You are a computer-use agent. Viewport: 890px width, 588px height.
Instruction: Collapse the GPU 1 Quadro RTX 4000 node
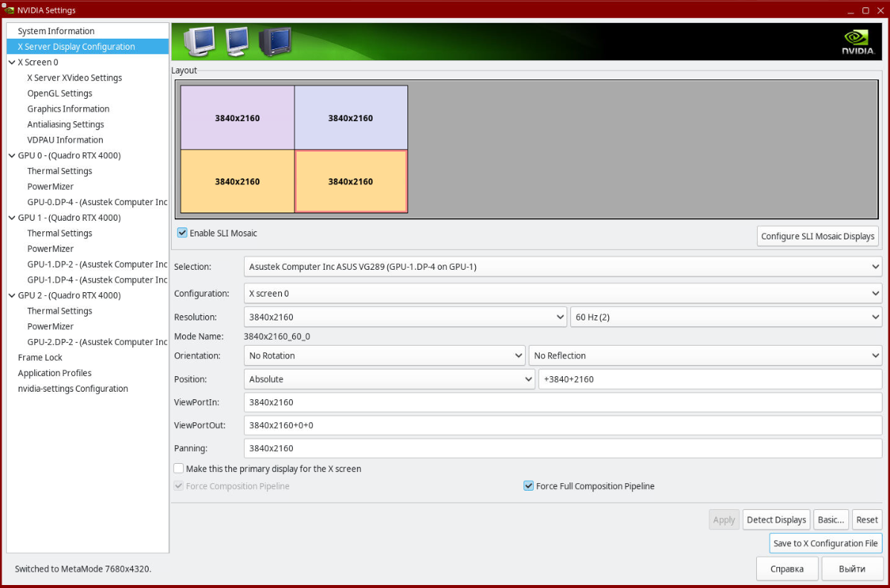click(12, 217)
